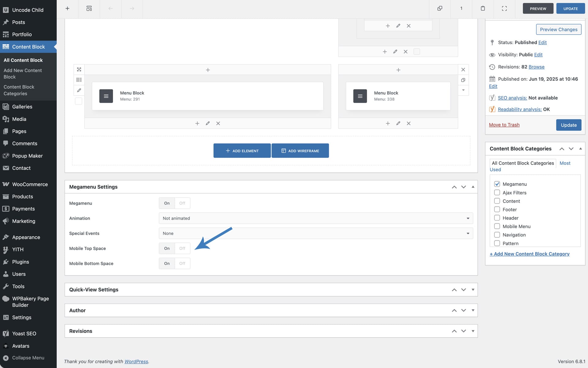Open the Animation dropdown

point(315,218)
